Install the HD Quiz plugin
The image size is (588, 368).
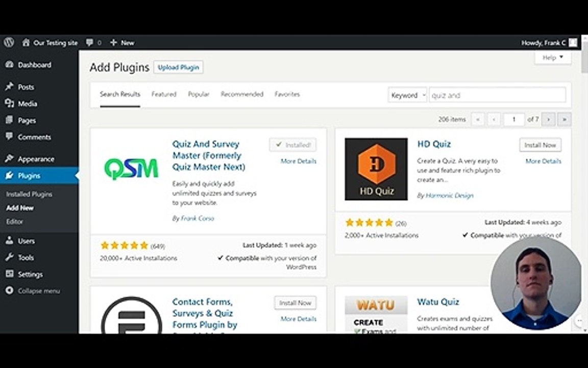(x=540, y=145)
